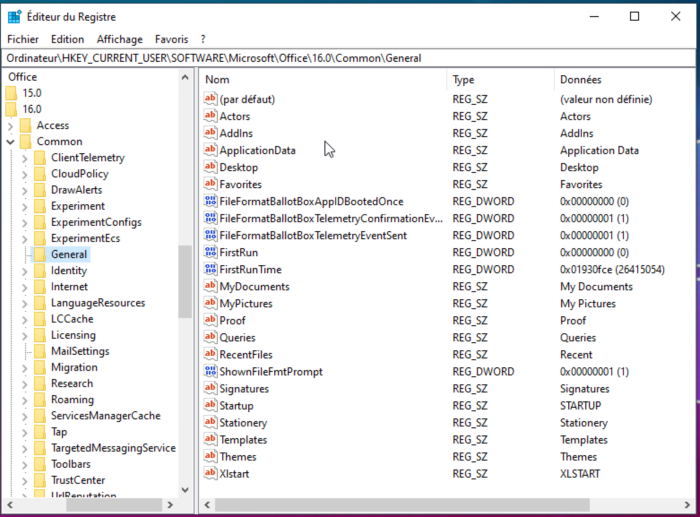Click the string icon beside Xlstart
The height and width of the screenshot is (517, 700).
(210, 473)
